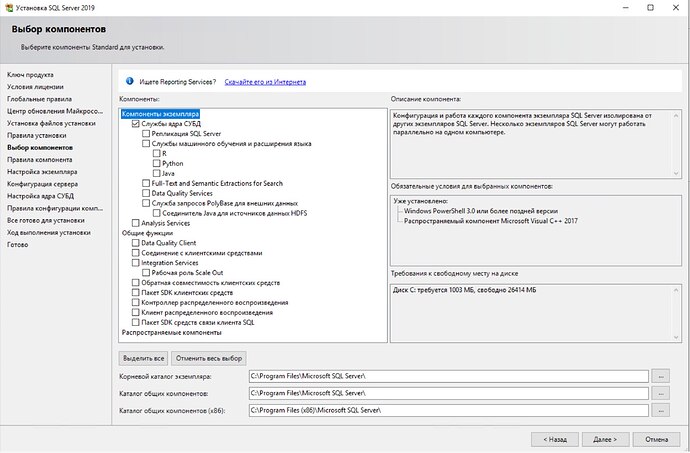Open browse button for Корневой каталог экземпляра
This screenshot has width=690, height=453.
[x=660, y=376]
